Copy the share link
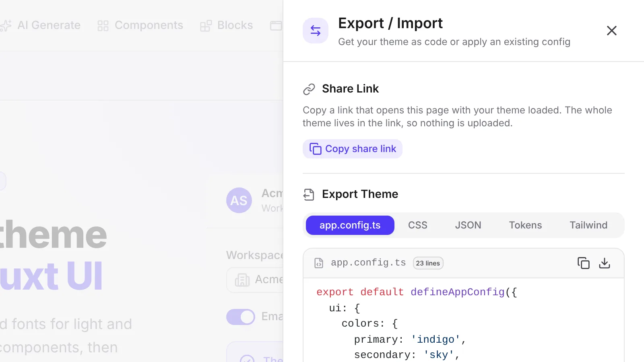 (x=353, y=149)
